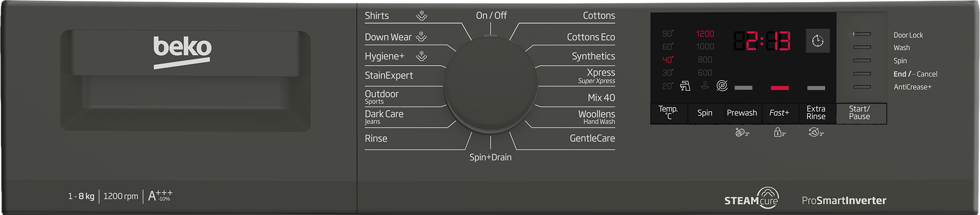Image resolution: width=980 pixels, height=215 pixels.
Task: Tap the no-spin icon on the display
Action: click(722, 86)
